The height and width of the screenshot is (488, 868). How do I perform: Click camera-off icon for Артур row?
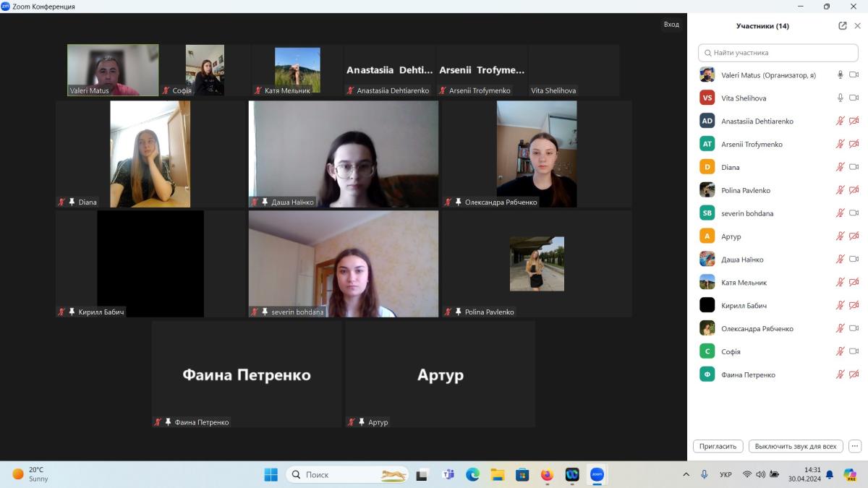(854, 236)
